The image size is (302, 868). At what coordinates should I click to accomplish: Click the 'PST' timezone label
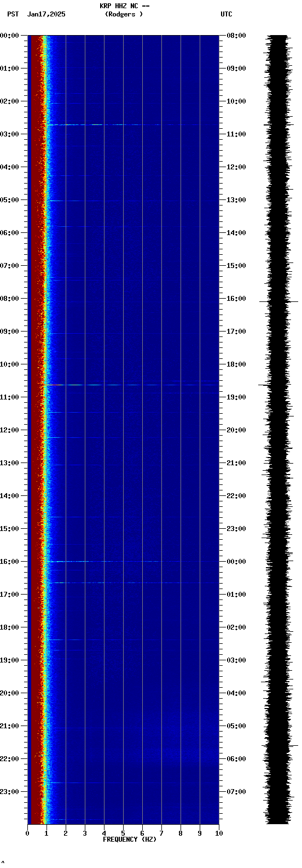pos(13,14)
